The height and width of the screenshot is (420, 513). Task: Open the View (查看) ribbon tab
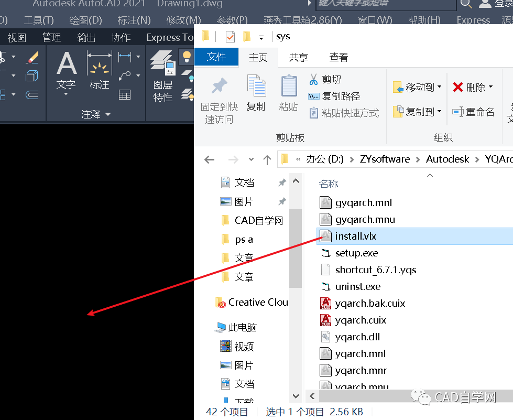point(339,57)
